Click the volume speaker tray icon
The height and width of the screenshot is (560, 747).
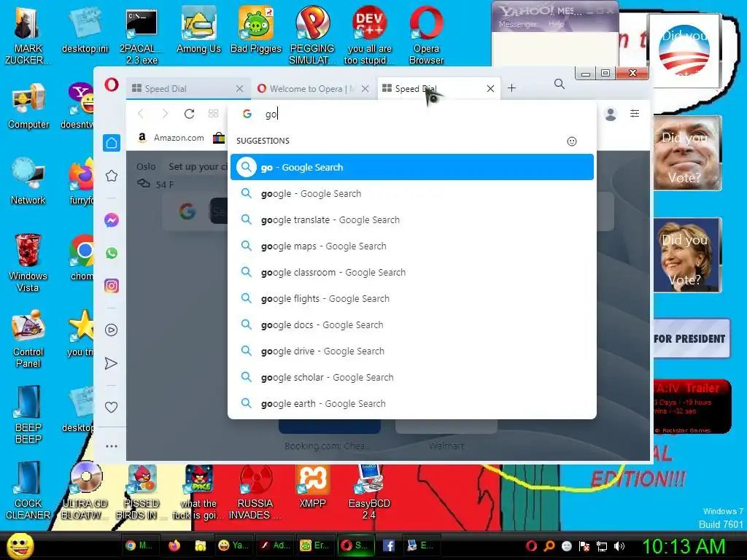pyautogui.click(x=619, y=546)
